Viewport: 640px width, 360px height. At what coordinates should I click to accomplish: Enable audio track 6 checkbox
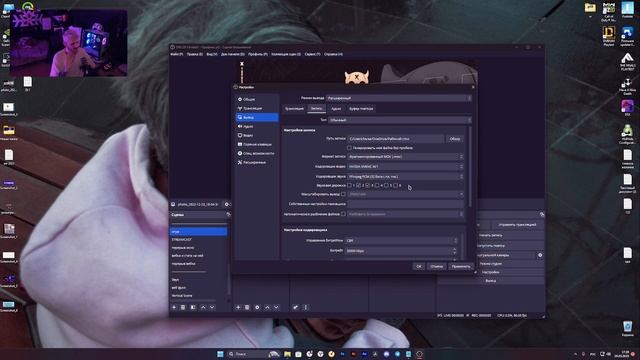point(395,185)
